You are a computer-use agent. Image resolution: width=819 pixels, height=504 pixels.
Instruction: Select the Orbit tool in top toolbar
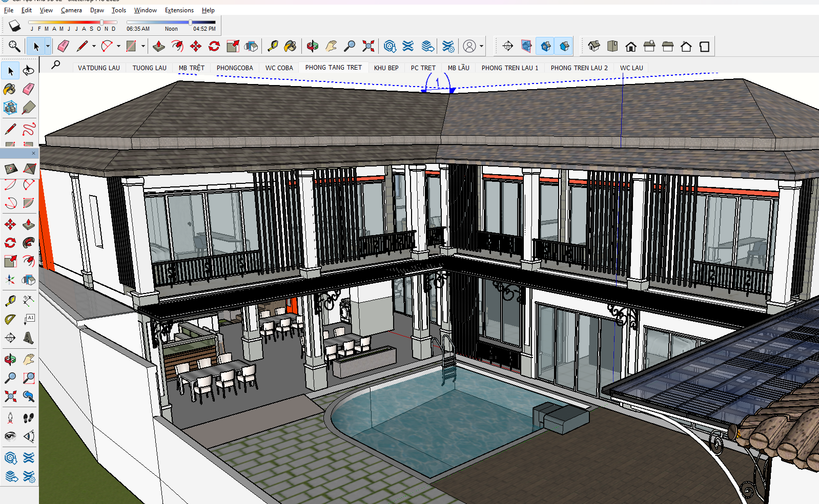coord(313,46)
